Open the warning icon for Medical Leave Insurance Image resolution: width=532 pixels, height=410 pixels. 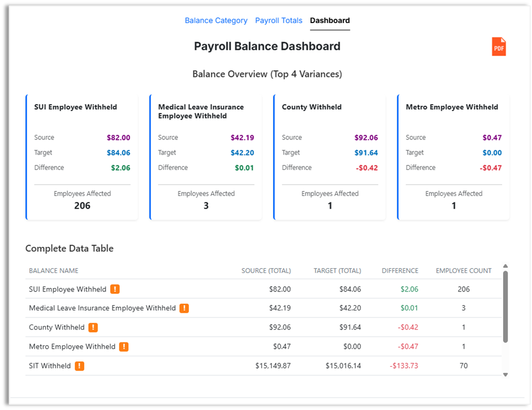tap(184, 308)
